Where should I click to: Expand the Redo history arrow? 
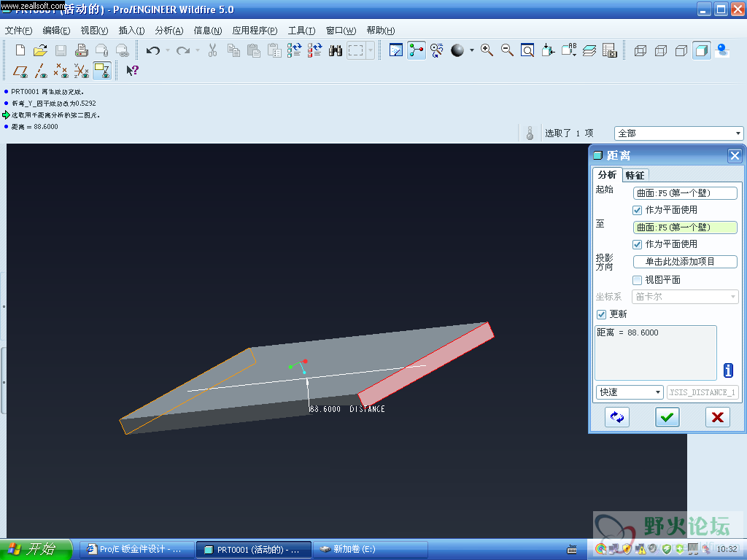198,50
